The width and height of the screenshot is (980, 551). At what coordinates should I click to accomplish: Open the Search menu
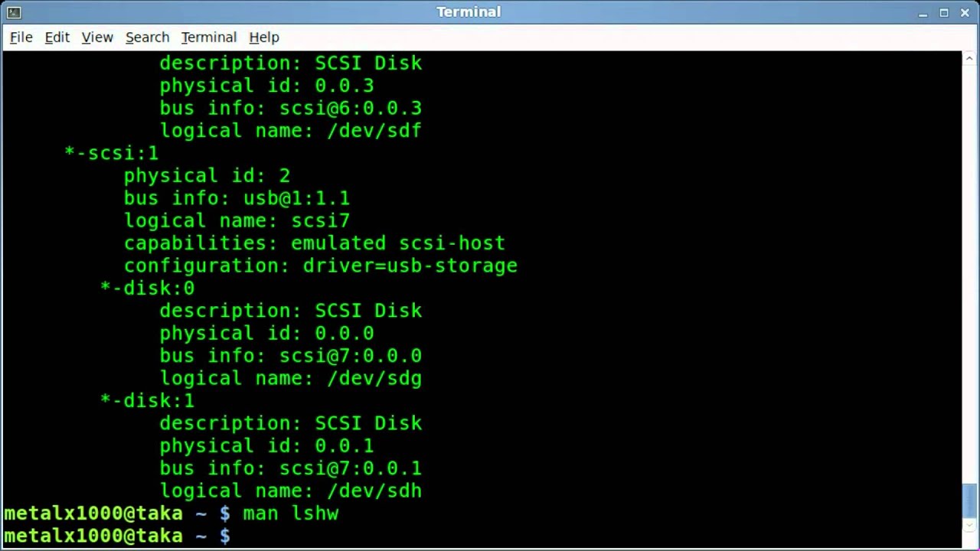click(x=147, y=37)
